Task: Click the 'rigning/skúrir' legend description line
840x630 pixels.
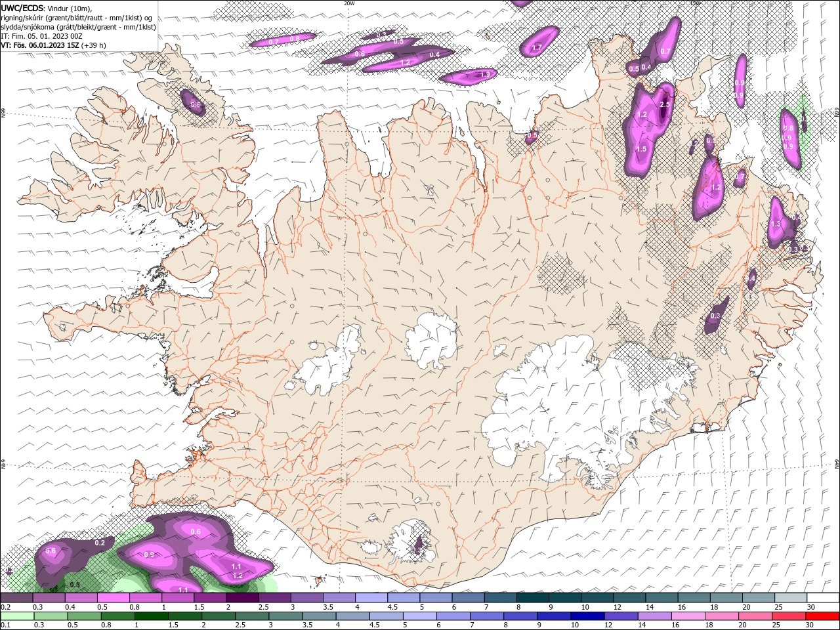Action: coord(77,18)
